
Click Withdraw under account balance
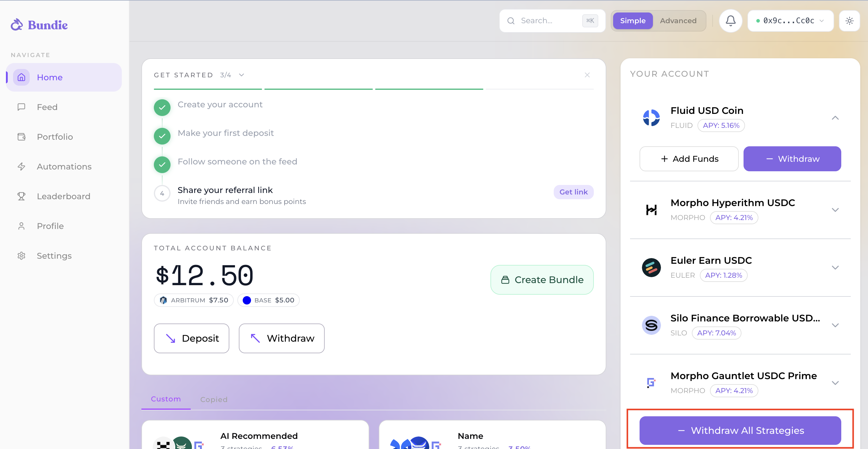pos(281,338)
